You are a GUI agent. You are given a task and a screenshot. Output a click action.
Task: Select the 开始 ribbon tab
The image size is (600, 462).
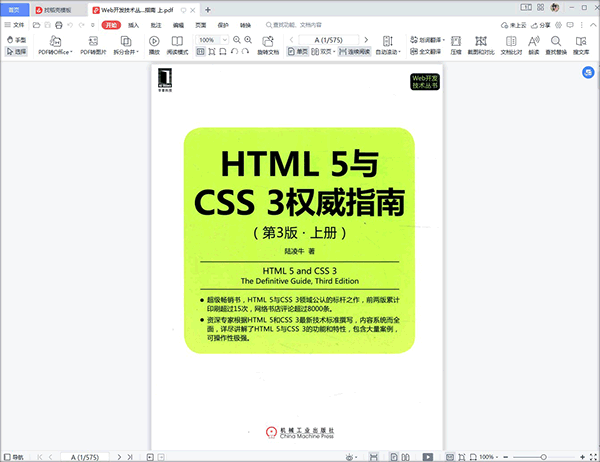click(x=111, y=25)
